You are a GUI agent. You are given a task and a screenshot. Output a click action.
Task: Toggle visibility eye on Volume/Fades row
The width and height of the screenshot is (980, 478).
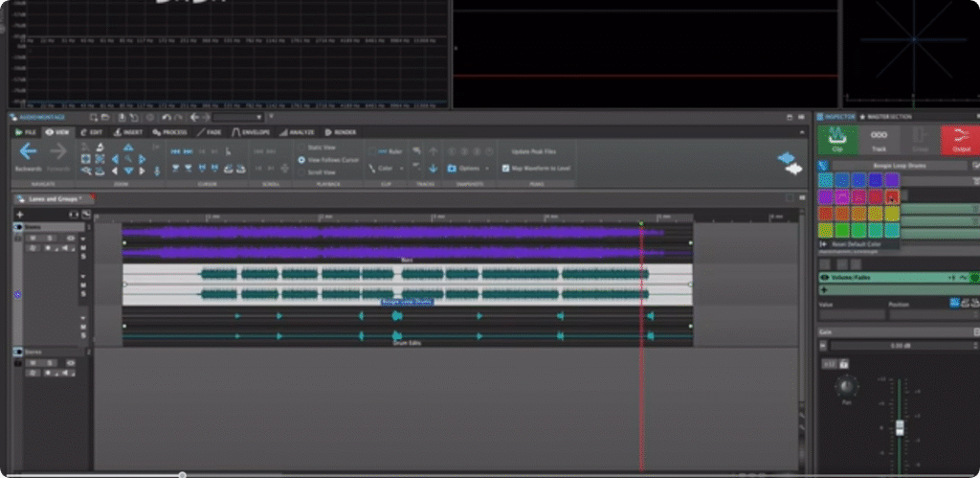coord(825,278)
